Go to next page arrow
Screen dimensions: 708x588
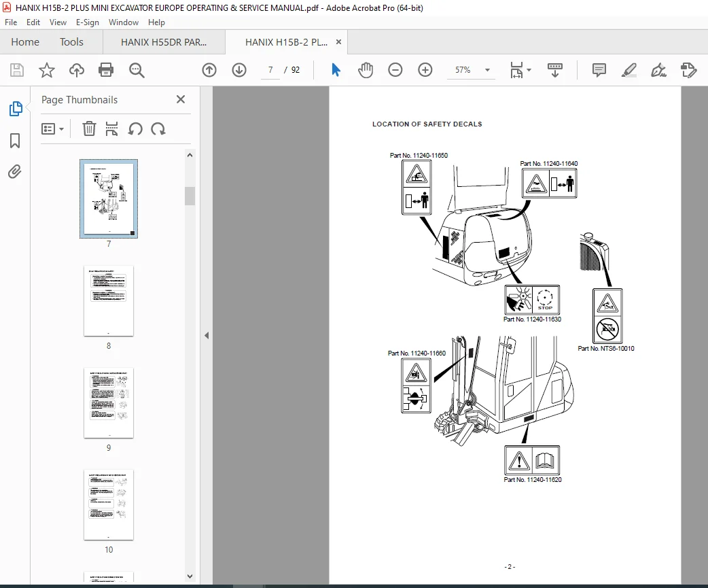click(x=239, y=70)
